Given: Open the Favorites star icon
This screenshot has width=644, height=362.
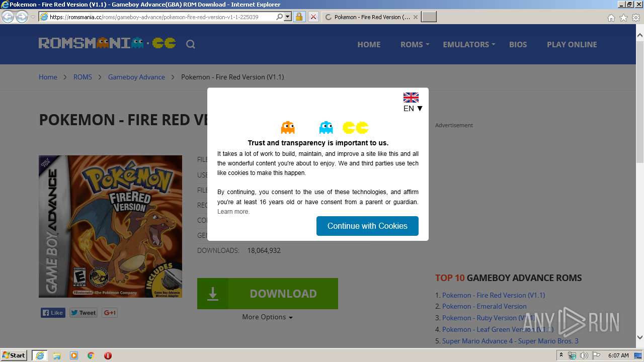Looking at the screenshot, I should point(623,18).
